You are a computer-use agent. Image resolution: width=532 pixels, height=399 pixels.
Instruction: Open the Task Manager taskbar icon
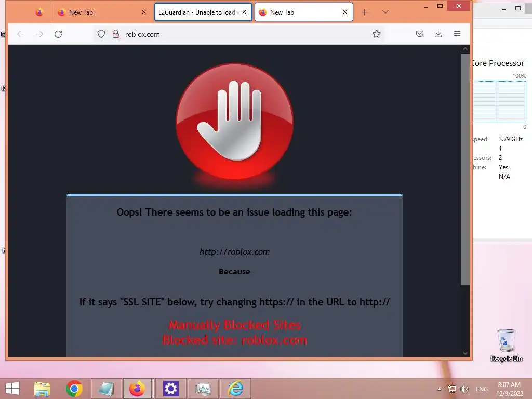click(203, 389)
